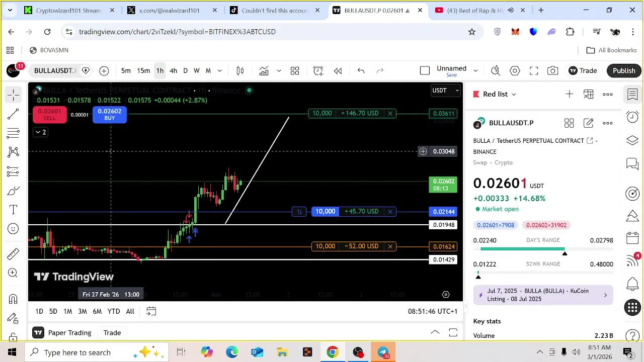Open the Trade button in top toolbar
Image resolution: width=644 pixels, height=362 pixels.
pyautogui.click(x=583, y=71)
